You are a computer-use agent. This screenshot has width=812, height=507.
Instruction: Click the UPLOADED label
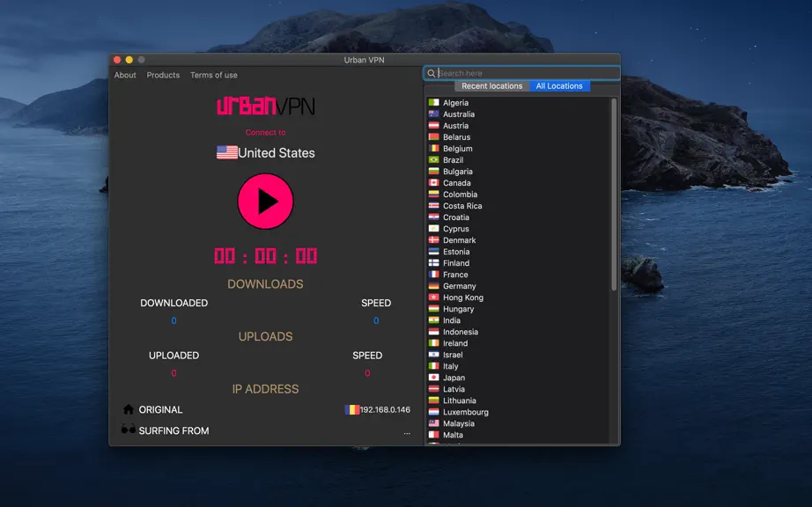tap(174, 356)
